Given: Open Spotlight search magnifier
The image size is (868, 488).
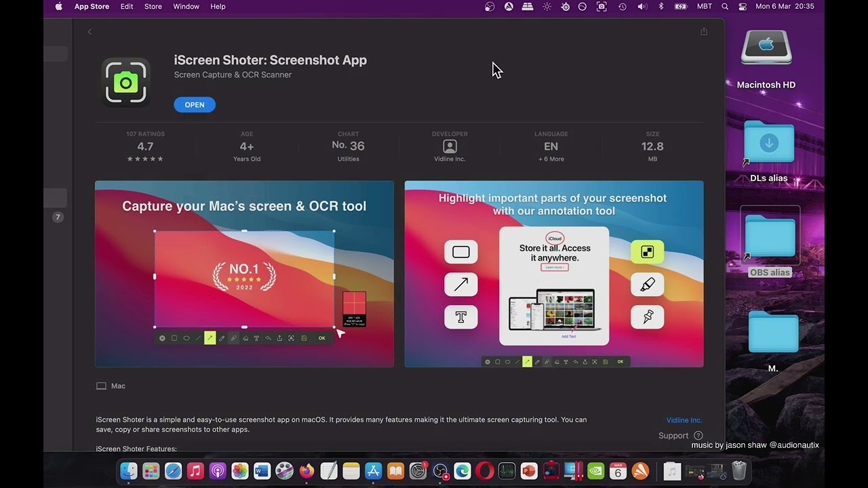Looking at the screenshot, I should [x=725, y=6].
